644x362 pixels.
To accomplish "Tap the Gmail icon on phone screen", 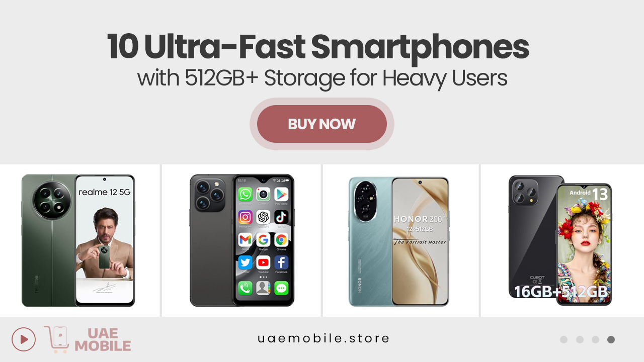I will point(245,240).
